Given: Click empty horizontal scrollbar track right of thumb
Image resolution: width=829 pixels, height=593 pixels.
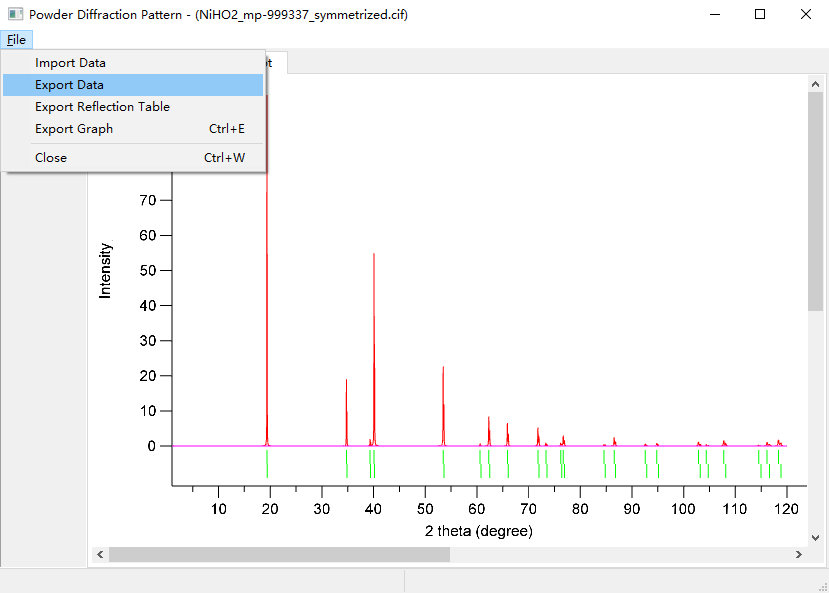Looking at the screenshot, I should (x=620, y=554).
